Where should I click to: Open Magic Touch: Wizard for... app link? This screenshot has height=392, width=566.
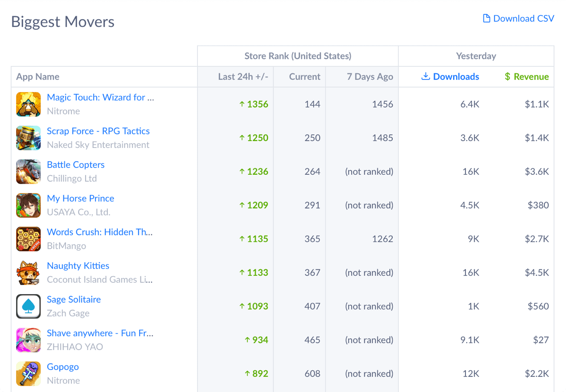100,97
